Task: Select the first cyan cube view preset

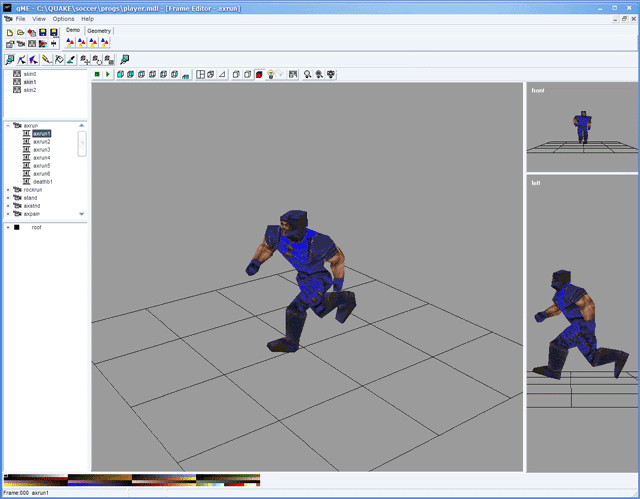Action: (x=120, y=74)
